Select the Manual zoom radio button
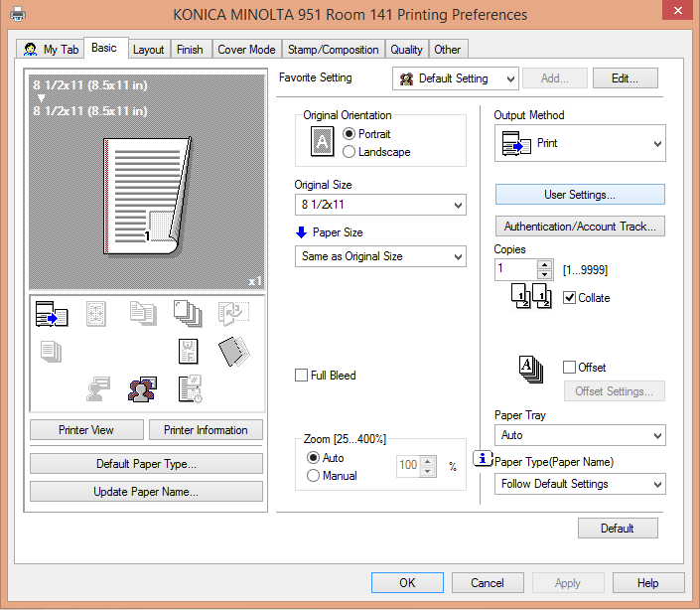The width and height of the screenshot is (700, 610). pyautogui.click(x=313, y=476)
